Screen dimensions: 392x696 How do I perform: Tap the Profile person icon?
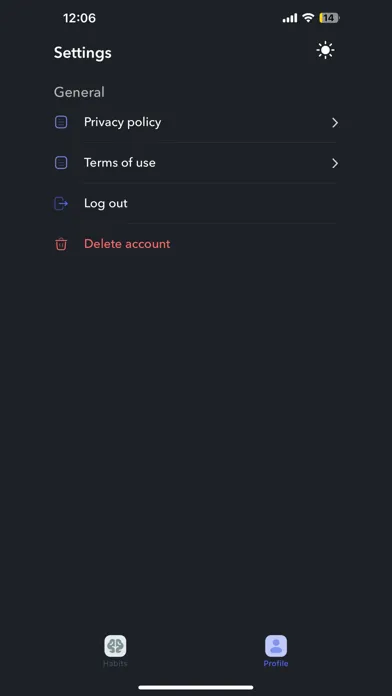pyautogui.click(x=276, y=646)
